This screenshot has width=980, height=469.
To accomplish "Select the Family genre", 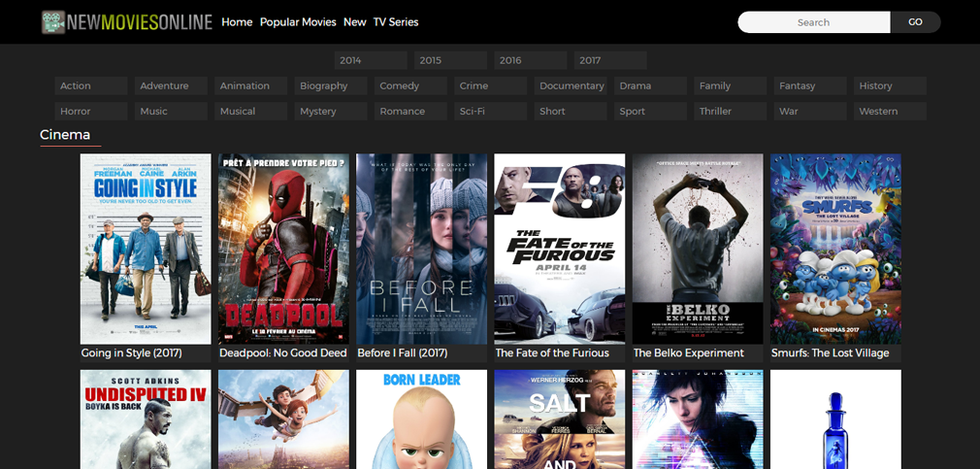I will pyautogui.click(x=731, y=85).
